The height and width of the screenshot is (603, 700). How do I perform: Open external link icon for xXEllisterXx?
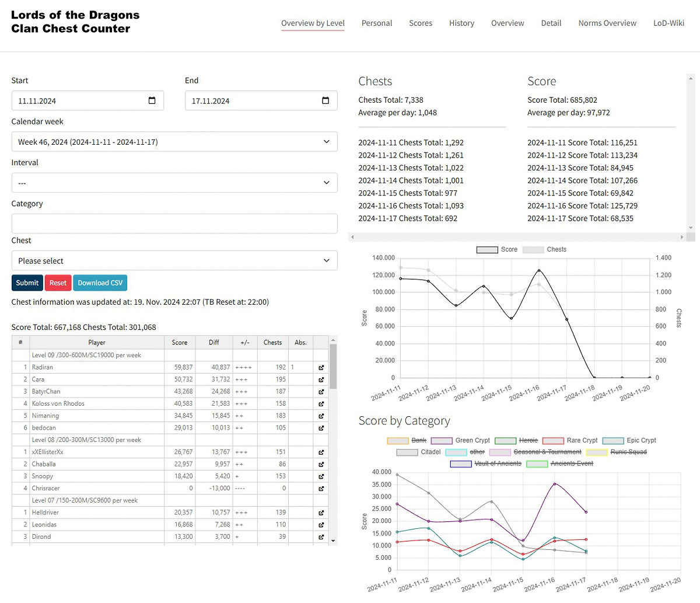[321, 452]
